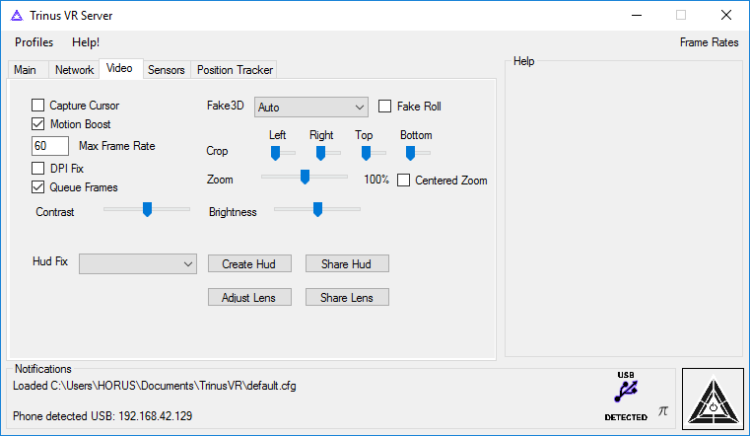Click the Create Hud button

click(249, 264)
